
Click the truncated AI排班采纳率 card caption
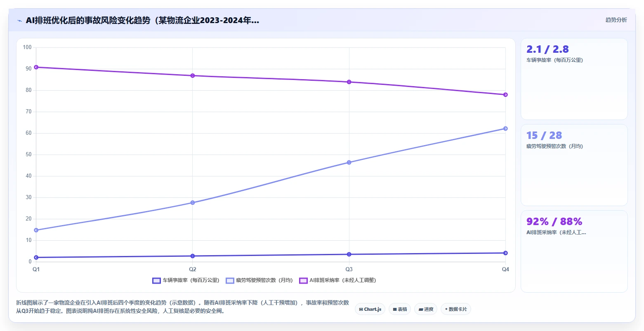tap(556, 232)
